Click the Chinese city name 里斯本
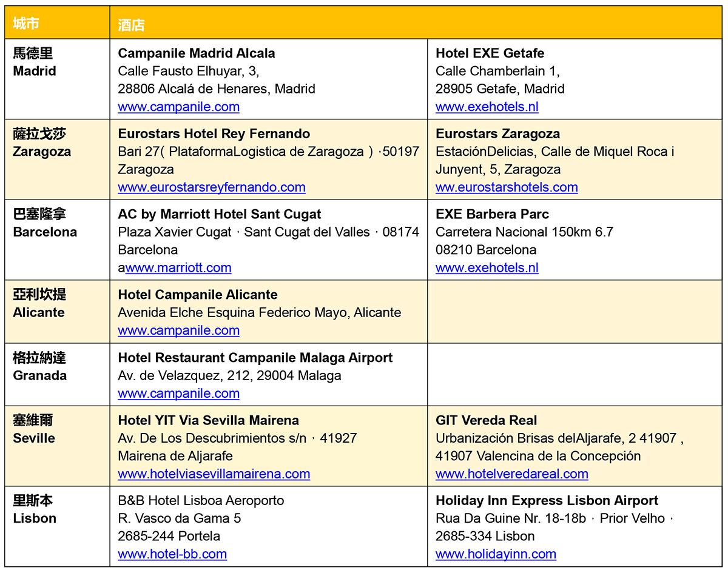The width and height of the screenshot is (728, 573). point(33,501)
